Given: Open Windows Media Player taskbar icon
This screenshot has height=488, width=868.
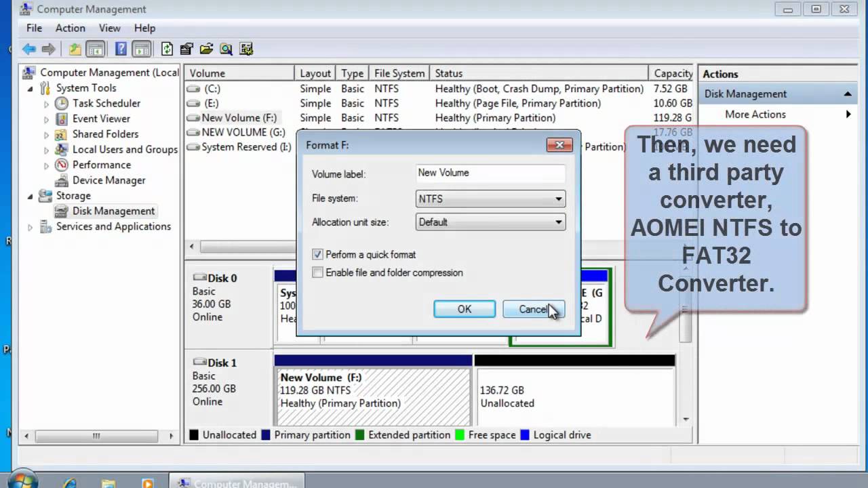Looking at the screenshot, I should point(147,483).
